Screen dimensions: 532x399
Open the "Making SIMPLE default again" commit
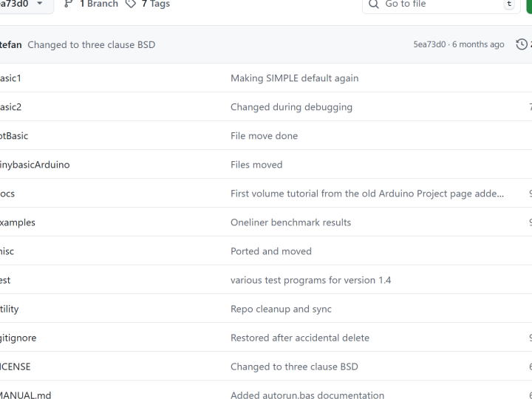click(x=294, y=78)
